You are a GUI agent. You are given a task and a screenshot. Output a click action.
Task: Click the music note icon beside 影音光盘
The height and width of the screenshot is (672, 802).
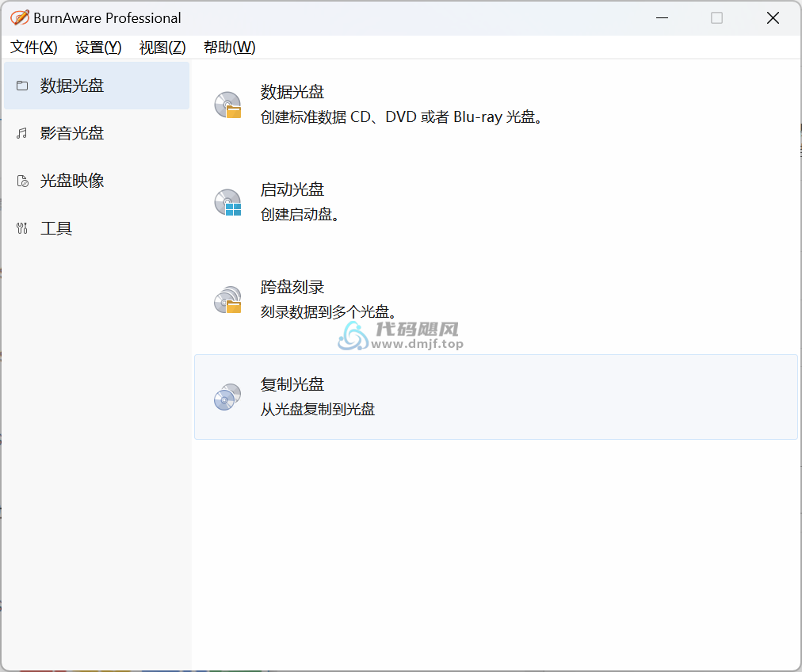[x=22, y=133]
